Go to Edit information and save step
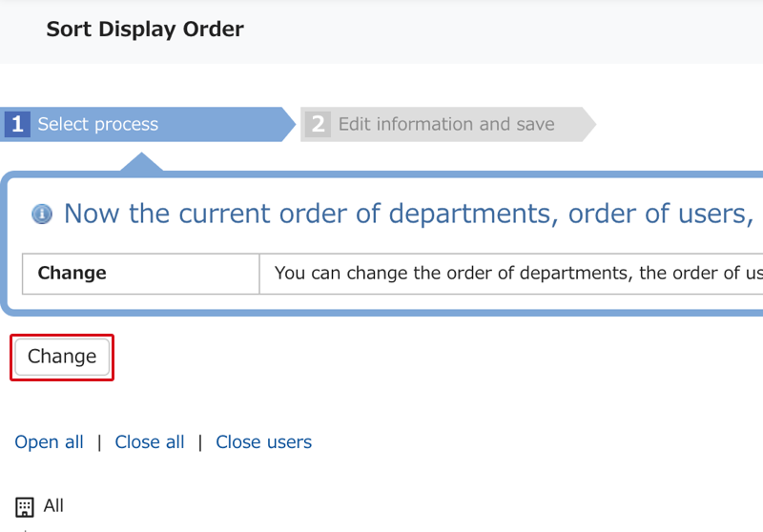 [x=445, y=124]
